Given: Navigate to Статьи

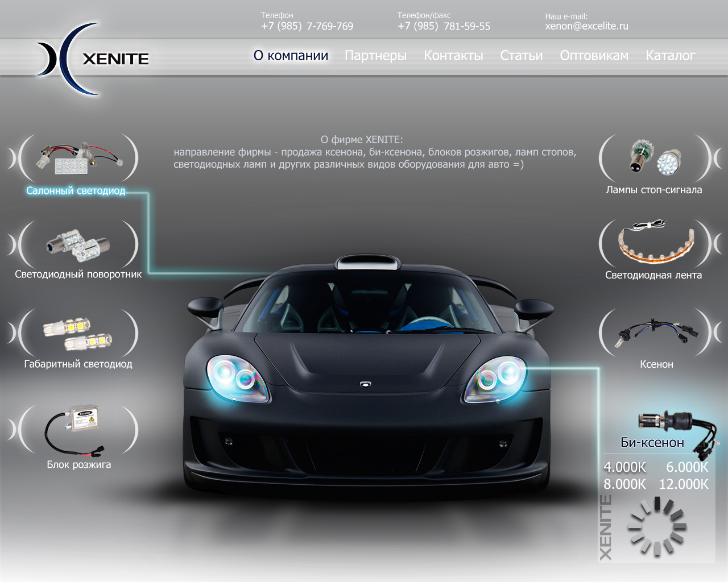Looking at the screenshot, I should point(521,56).
